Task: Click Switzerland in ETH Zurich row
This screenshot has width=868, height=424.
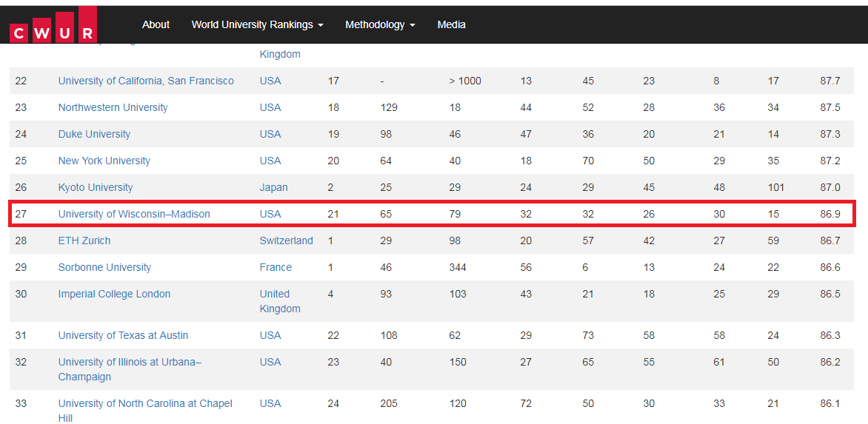Action: click(x=286, y=240)
